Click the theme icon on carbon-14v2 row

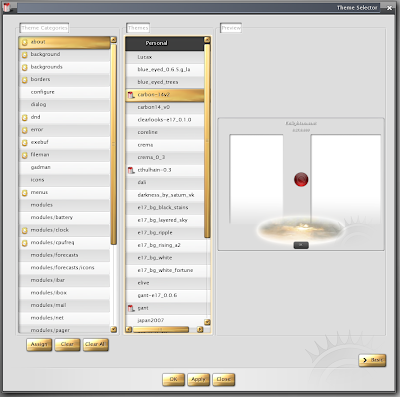pos(131,95)
